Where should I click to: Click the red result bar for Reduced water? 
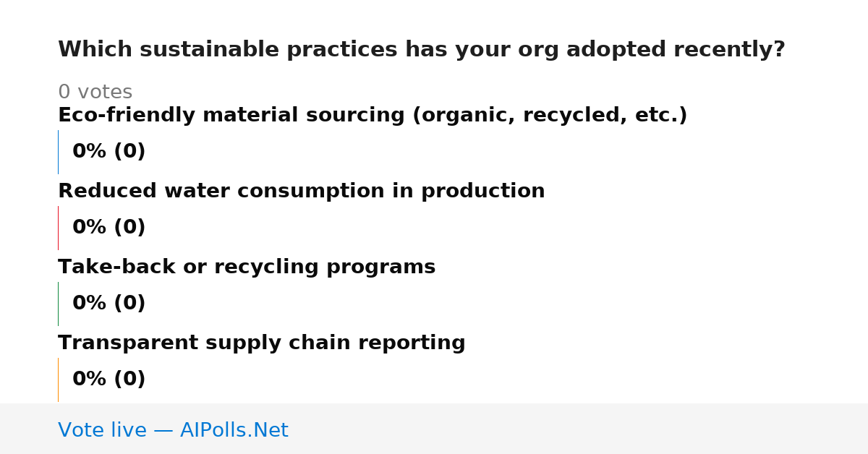coord(58,228)
